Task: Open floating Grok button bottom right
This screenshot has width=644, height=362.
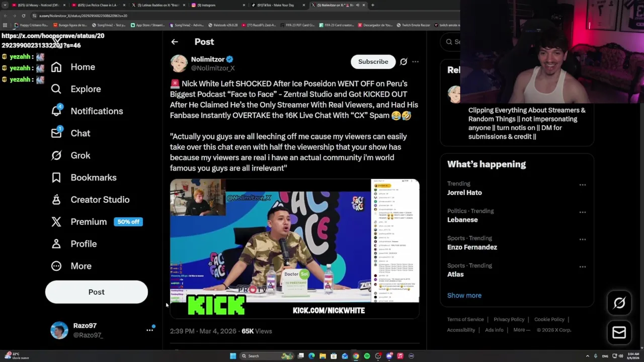Action: point(619,303)
